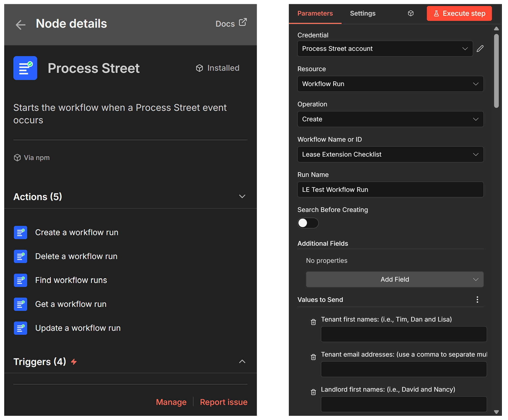The width and height of the screenshot is (508, 420).
Task: Click the icon beside Find workflow runs
Action: coord(21,280)
